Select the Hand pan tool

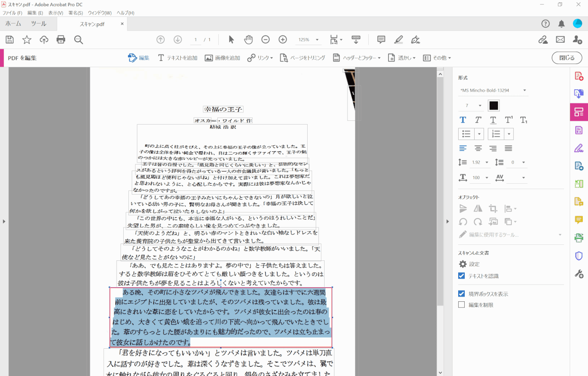[x=248, y=39]
